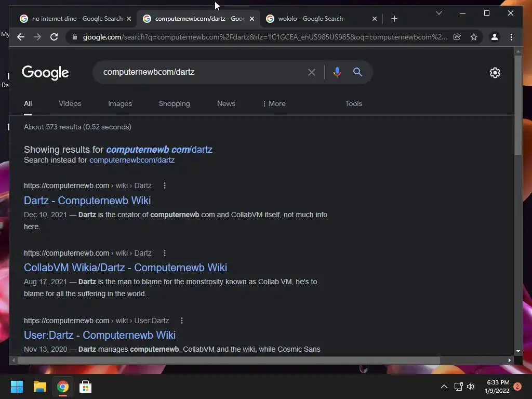Open the notification badge showing 2
The image size is (532, 399).
pos(517,387)
